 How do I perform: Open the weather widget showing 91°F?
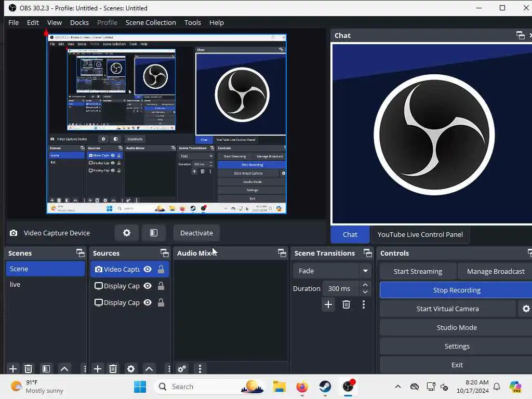[37, 387]
